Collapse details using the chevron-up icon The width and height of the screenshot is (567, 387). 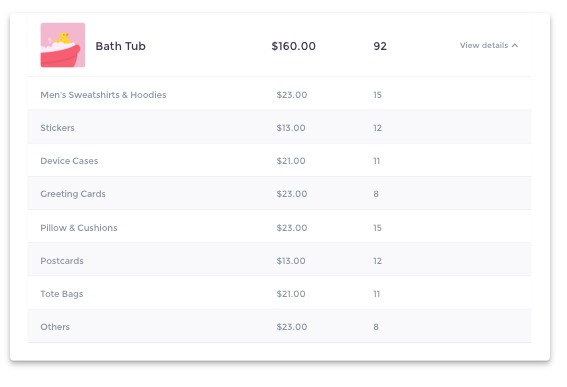[x=515, y=46]
